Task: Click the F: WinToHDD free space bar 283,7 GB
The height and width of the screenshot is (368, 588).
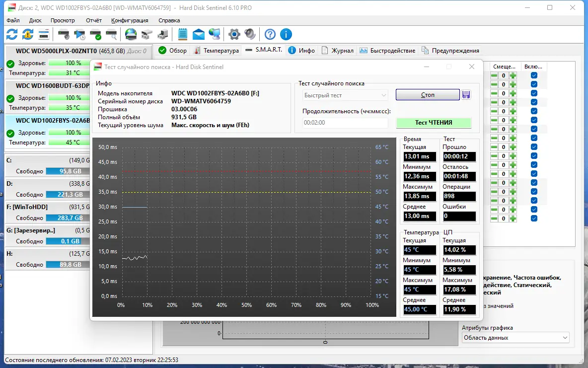Action: (x=68, y=218)
